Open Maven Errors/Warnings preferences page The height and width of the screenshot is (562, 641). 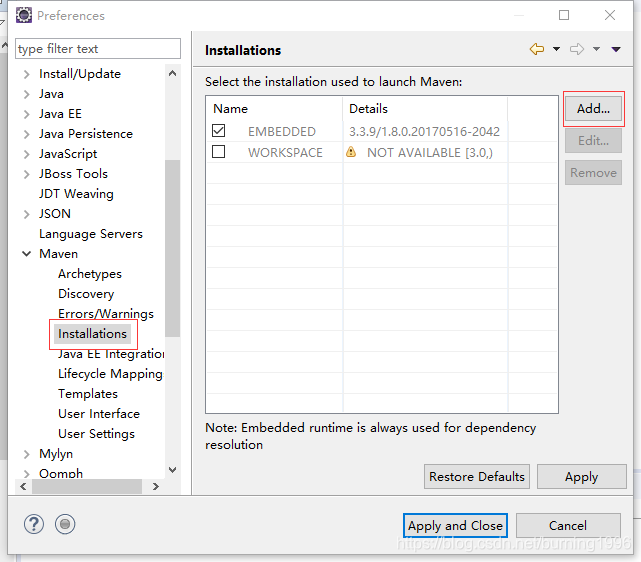[105, 313]
